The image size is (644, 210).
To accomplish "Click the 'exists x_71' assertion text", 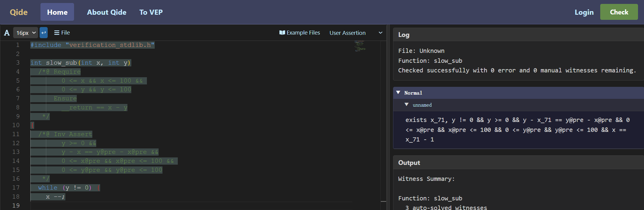I will [517, 130].
